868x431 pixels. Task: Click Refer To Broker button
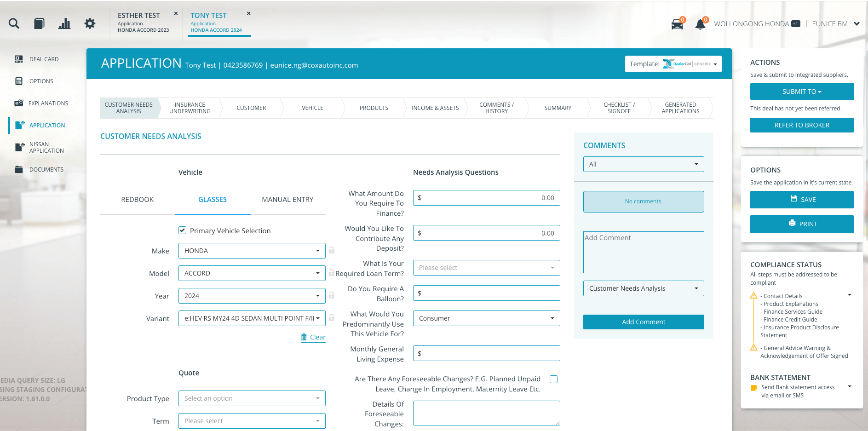pos(802,125)
